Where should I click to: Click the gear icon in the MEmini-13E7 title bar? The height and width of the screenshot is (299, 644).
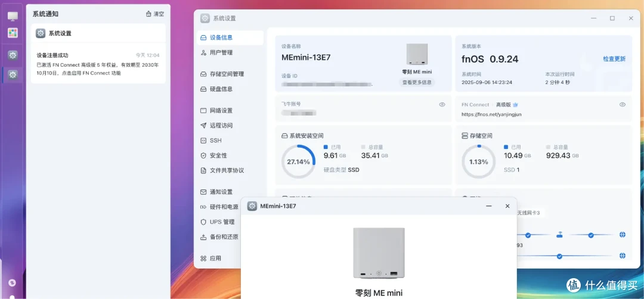tap(252, 206)
